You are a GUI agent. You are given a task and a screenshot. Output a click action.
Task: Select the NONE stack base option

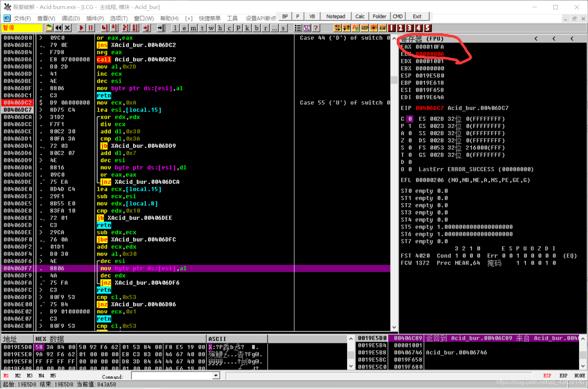[580, 376]
